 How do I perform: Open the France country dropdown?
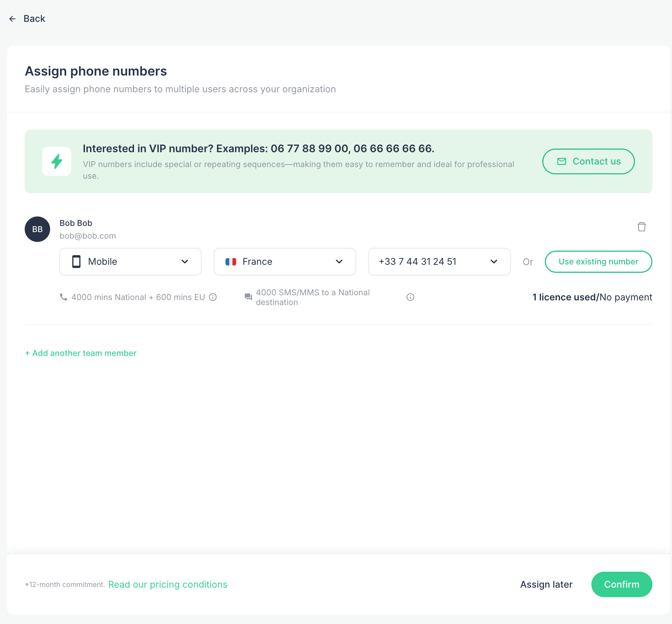coord(285,262)
